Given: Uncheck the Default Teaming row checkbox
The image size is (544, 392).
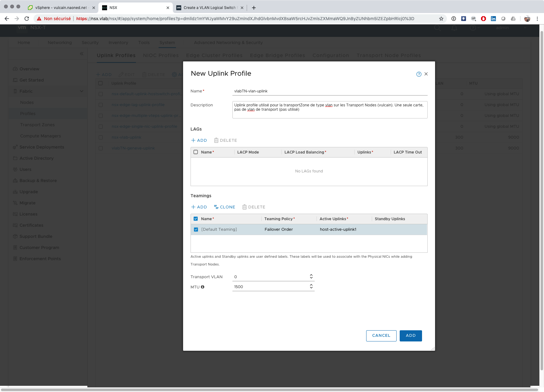Looking at the screenshot, I should tap(196, 230).
